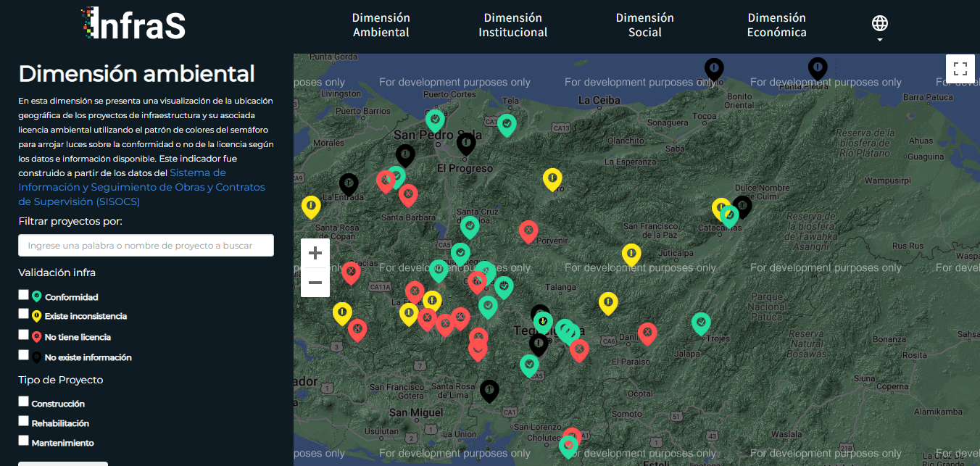
Task: Check the Conformidad filter checkbox
Action: tap(24, 296)
